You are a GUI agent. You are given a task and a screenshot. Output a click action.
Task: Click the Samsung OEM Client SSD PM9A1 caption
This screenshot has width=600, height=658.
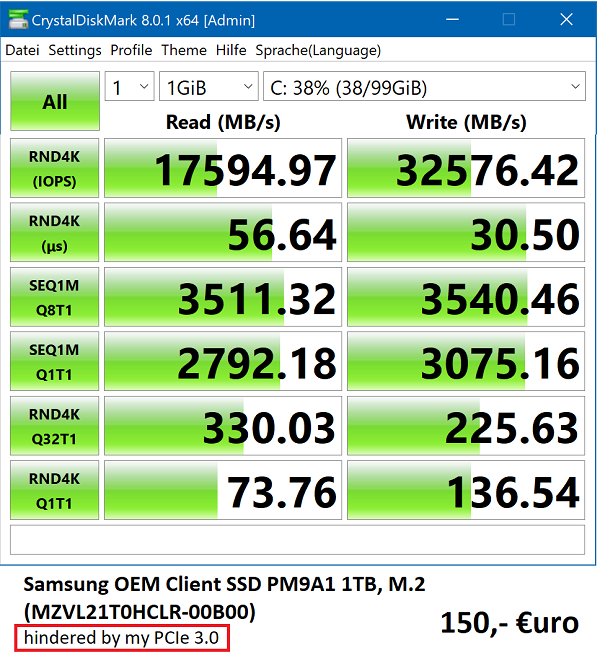tap(224, 584)
